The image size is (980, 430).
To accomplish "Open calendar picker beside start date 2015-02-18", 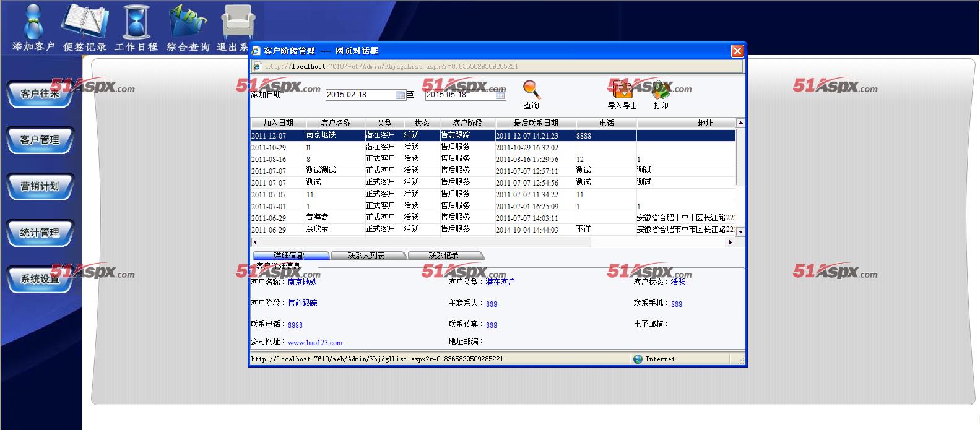I will coord(401,95).
